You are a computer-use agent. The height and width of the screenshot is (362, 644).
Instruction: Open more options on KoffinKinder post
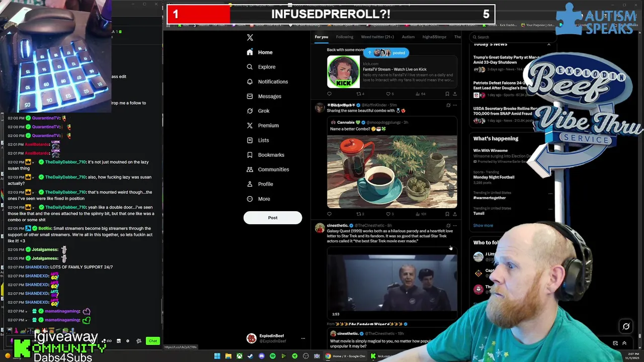(x=455, y=105)
